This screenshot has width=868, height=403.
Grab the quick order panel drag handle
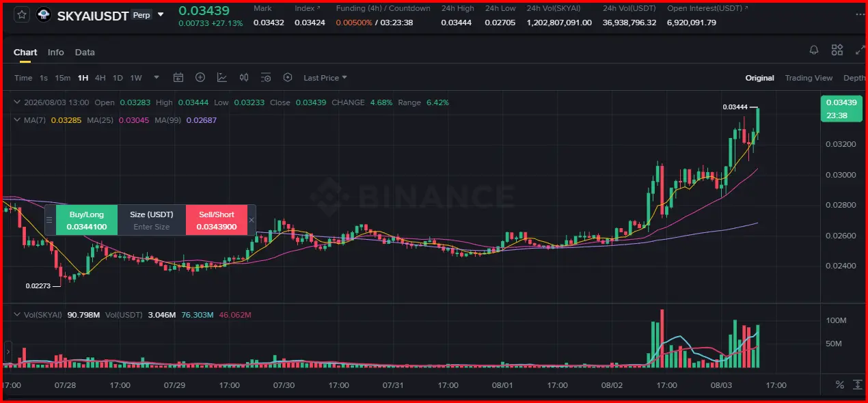click(x=49, y=220)
